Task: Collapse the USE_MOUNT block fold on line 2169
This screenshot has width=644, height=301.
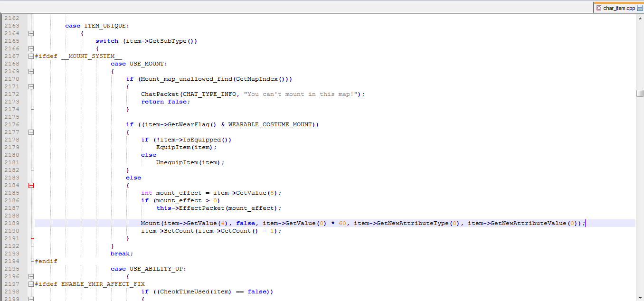Action: tap(31, 71)
